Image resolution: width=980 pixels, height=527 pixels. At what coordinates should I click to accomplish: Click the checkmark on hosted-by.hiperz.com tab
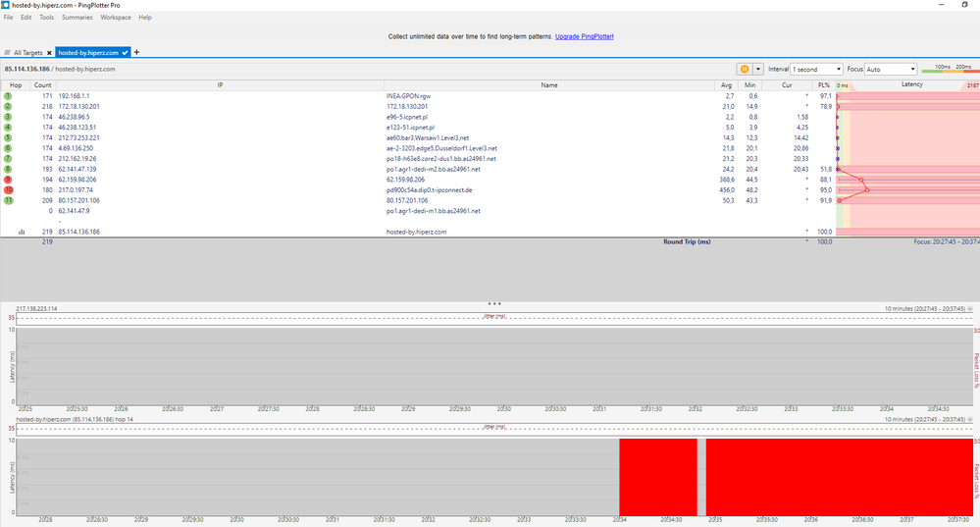126,53
